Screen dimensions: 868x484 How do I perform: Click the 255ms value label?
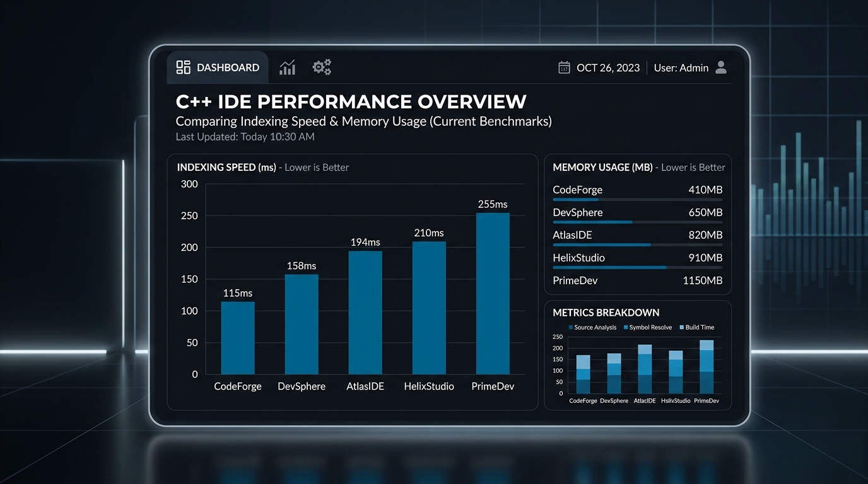pos(493,204)
